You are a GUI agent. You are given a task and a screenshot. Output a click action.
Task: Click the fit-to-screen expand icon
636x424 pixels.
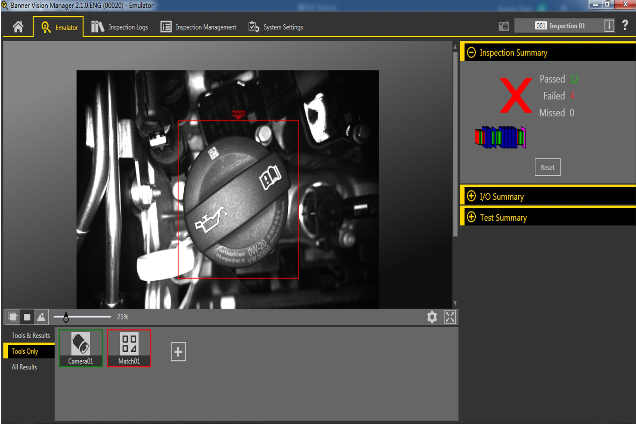(x=450, y=316)
